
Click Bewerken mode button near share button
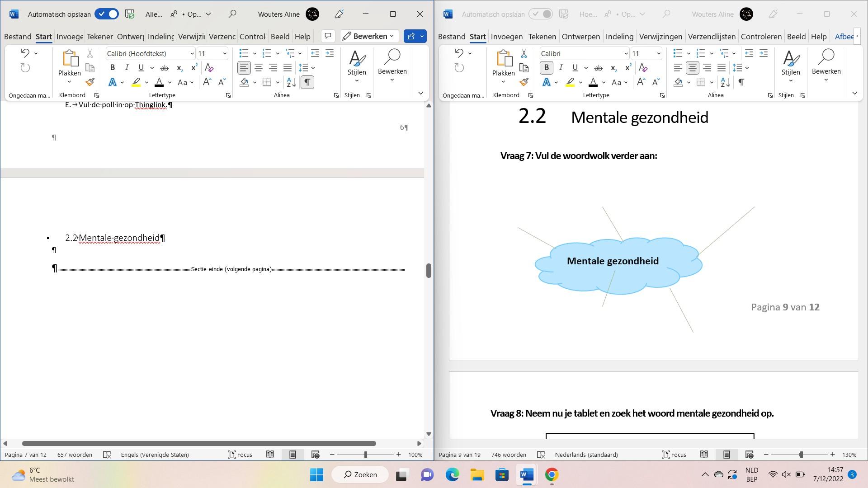click(369, 36)
